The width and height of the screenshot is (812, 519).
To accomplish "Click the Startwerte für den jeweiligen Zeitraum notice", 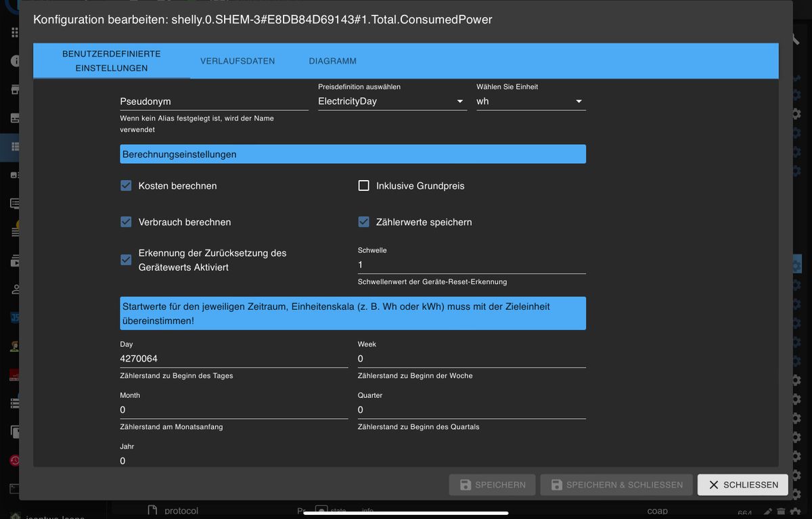I will point(353,313).
